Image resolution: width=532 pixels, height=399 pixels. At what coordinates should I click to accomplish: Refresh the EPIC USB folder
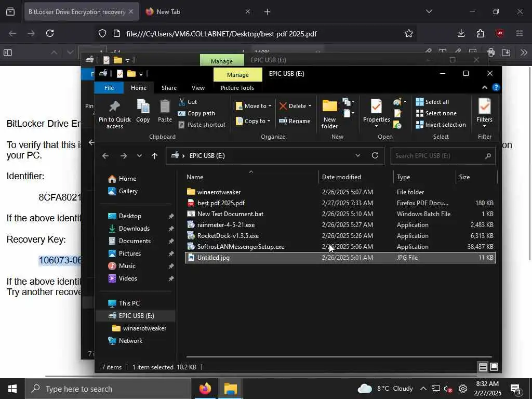(x=375, y=155)
